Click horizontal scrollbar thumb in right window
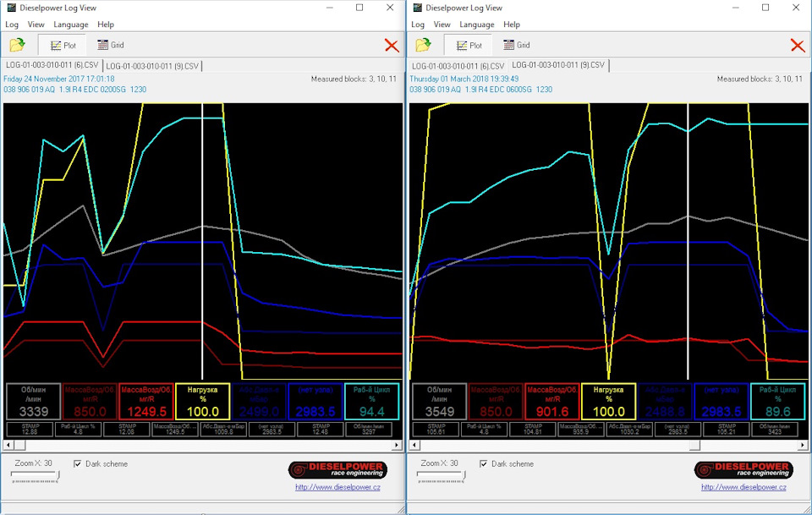 [694, 445]
